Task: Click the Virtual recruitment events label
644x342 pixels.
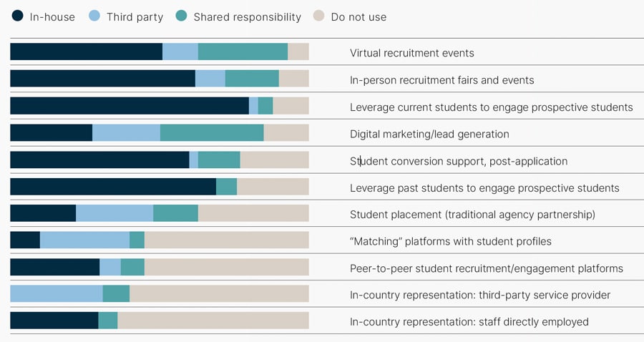Action: coord(412,53)
